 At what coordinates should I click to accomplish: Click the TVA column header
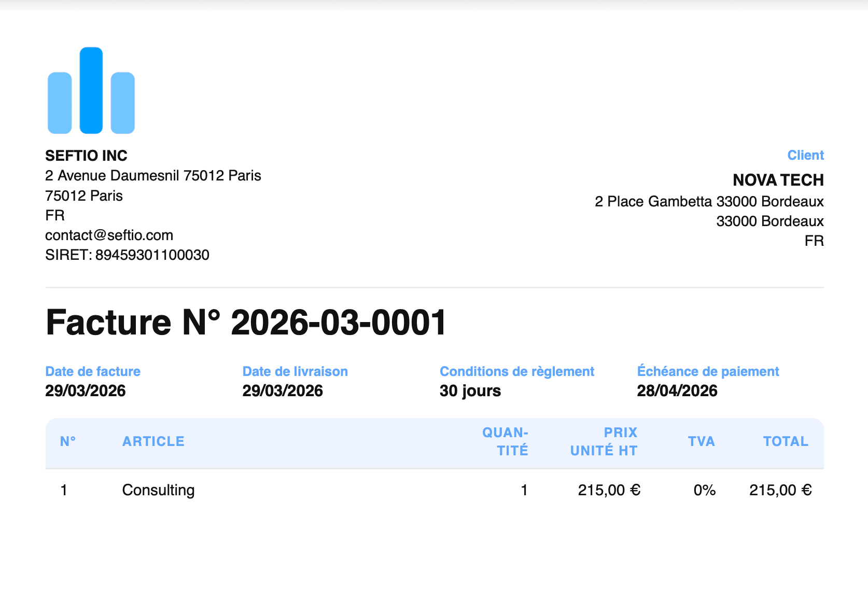tap(701, 441)
